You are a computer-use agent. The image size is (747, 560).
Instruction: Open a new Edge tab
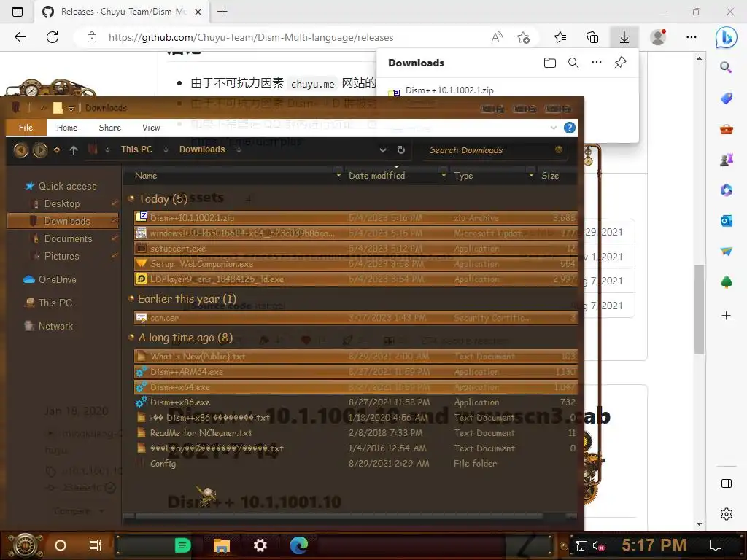pyautogui.click(x=222, y=12)
